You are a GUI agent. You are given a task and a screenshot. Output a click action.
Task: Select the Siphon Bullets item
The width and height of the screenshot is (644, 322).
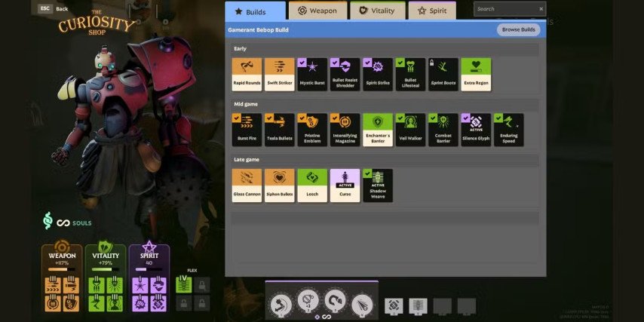pyautogui.click(x=280, y=185)
